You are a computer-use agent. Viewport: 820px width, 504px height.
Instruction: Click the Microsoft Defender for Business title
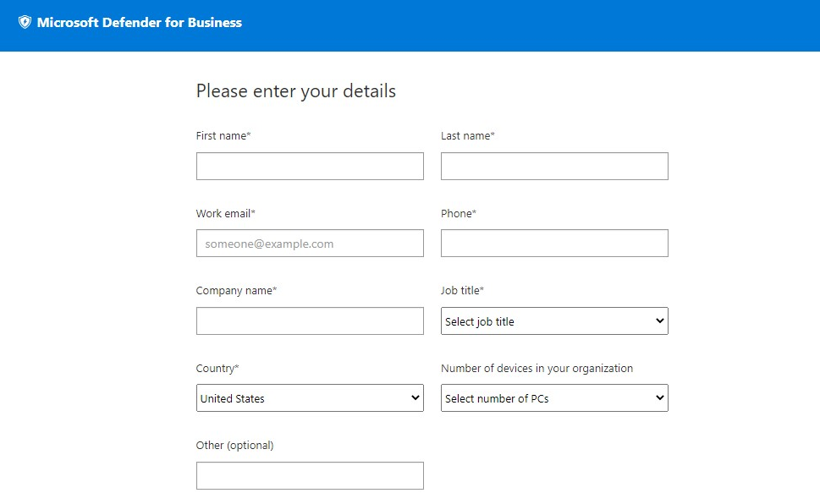coord(140,23)
